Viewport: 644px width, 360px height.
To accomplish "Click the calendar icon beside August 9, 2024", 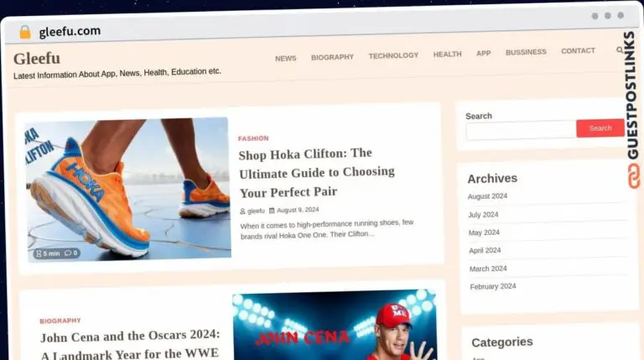I will (x=272, y=211).
